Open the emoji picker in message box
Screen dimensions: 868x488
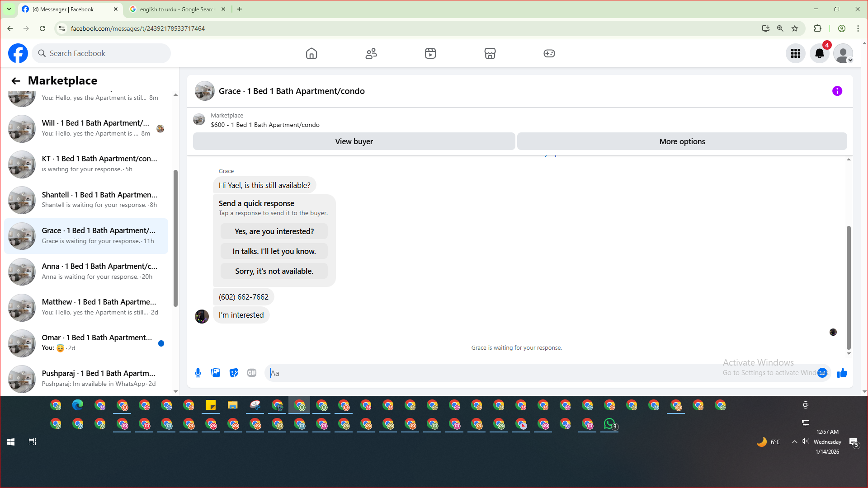point(822,373)
